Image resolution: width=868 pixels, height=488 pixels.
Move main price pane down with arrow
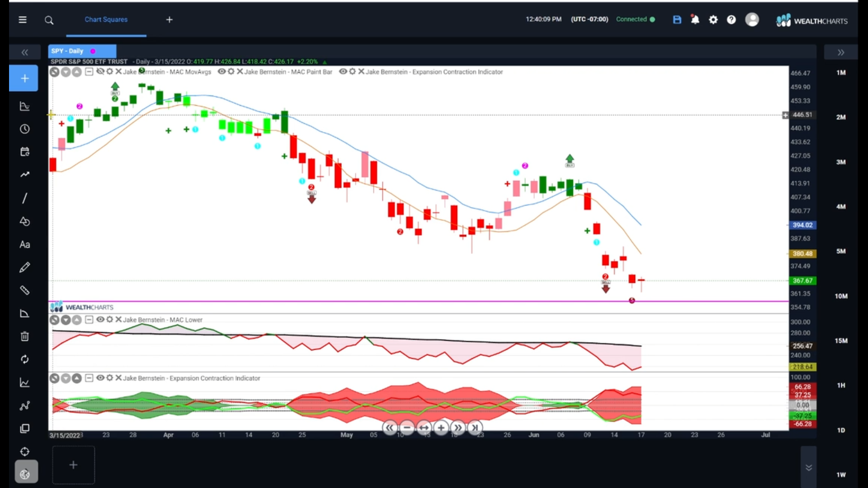tap(66, 72)
